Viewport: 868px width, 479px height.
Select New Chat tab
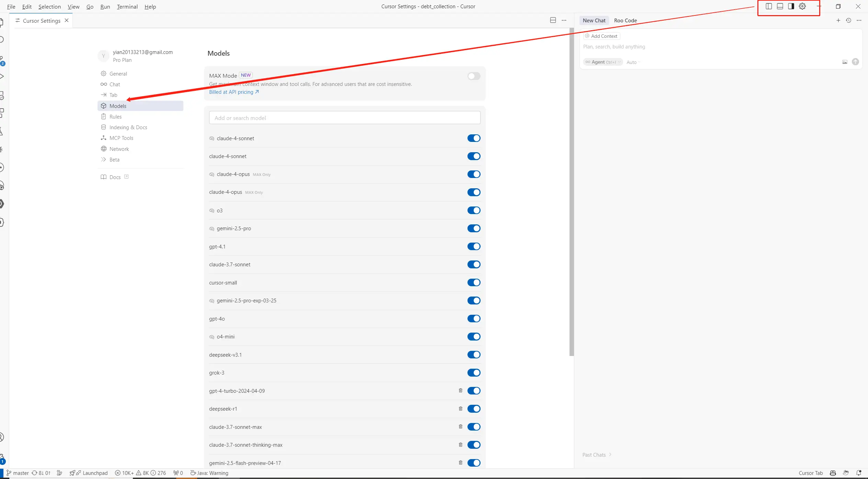click(594, 20)
